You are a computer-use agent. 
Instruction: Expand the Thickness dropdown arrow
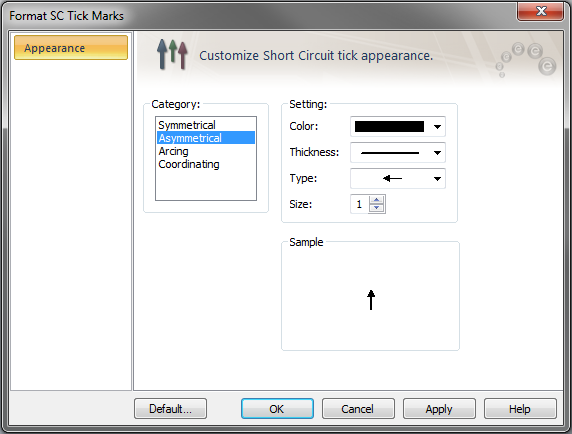click(x=437, y=152)
